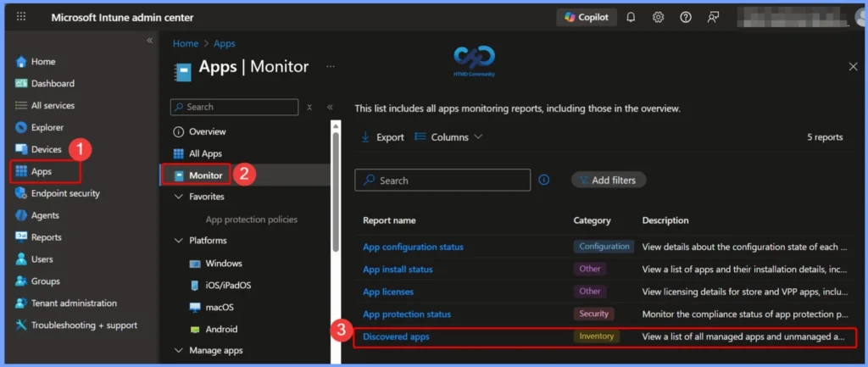Collapse the left navigation sidebar
The image size is (868, 367).
click(x=149, y=41)
